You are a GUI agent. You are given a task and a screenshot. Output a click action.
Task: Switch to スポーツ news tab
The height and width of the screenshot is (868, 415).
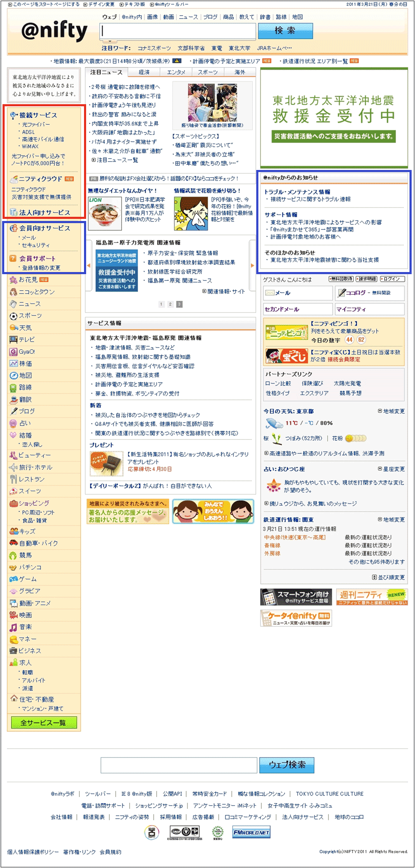point(208,73)
